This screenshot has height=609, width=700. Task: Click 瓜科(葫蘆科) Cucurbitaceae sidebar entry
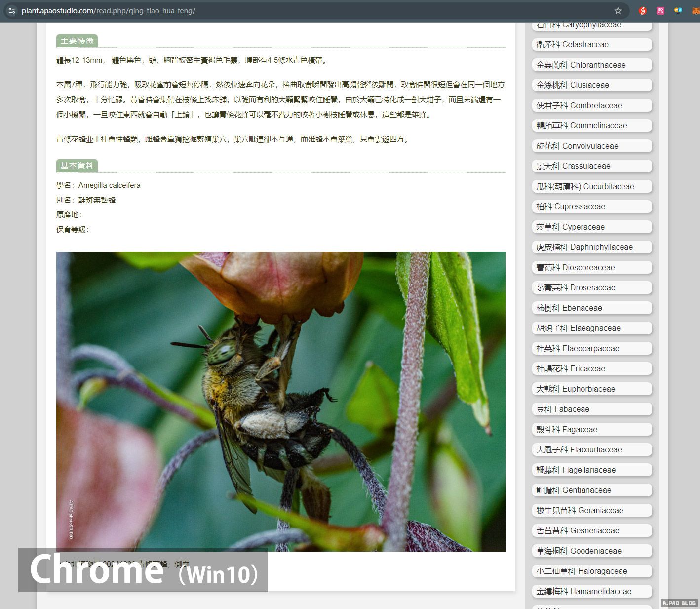click(591, 186)
